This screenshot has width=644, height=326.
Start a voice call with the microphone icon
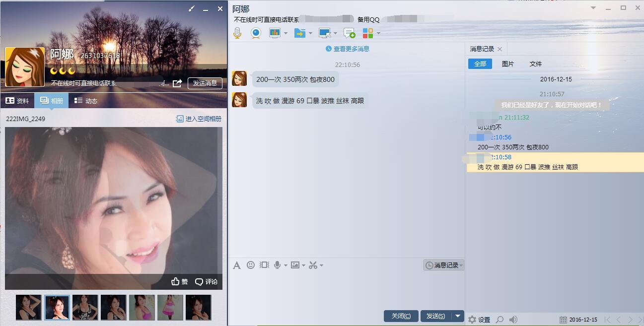[x=237, y=33]
